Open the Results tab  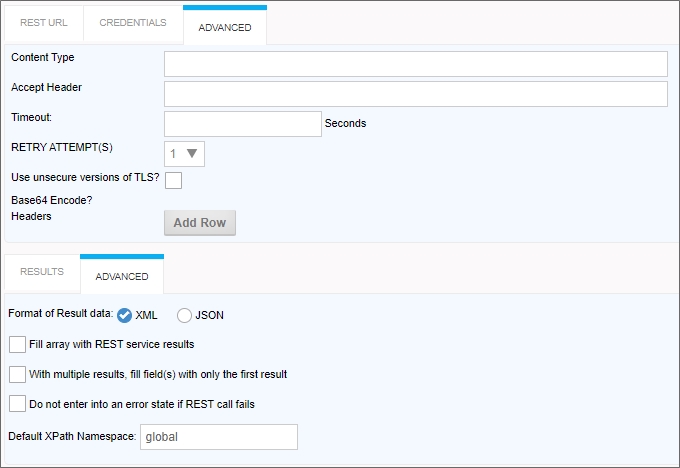(x=42, y=272)
